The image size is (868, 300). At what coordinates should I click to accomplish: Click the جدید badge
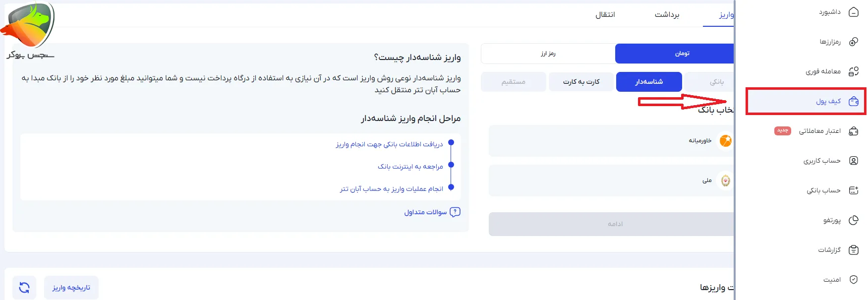pyautogui.click(x=783, y=130)
